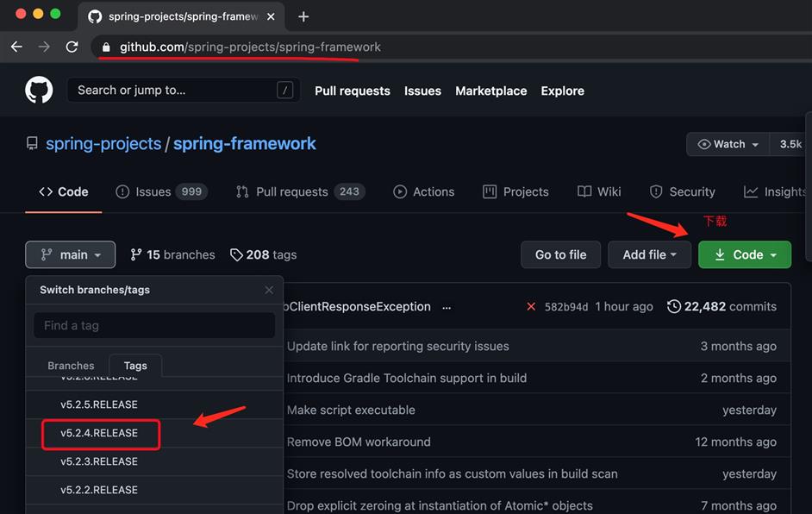The height and width of the screenshot is (514, 812).
Task: Open the Add file dropdown
Action: point(649,254)
